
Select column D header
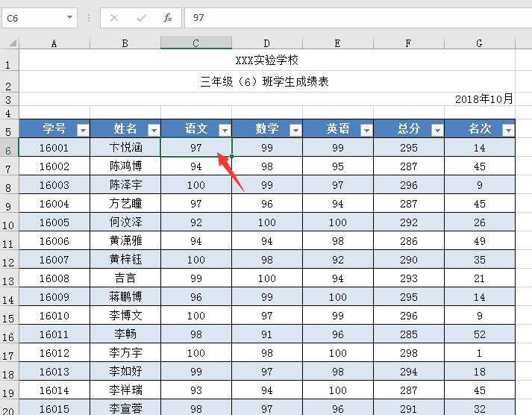click(x=267, y=43)
